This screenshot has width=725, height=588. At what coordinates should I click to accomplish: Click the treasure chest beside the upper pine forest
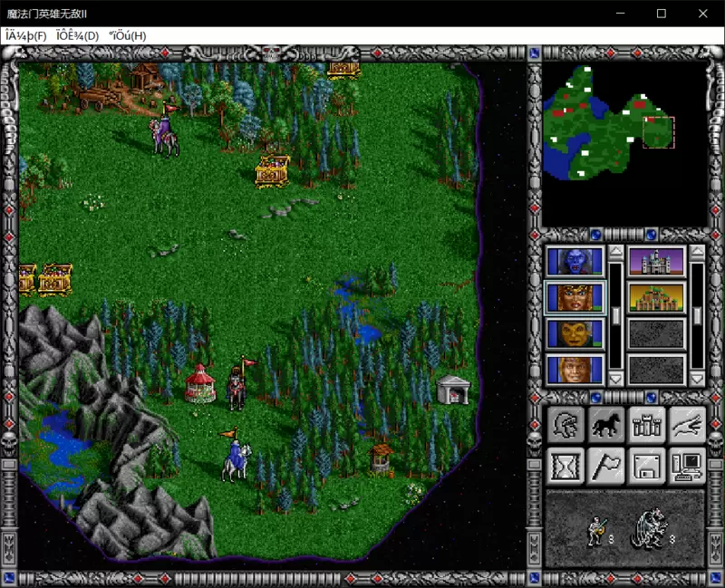pyautogui.click(x=273, y=171)
